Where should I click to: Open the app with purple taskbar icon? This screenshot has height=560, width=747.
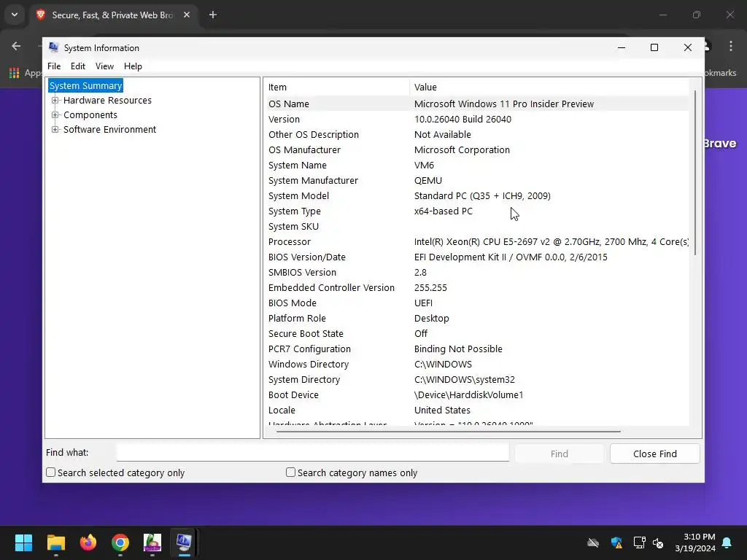coord(152,542)
